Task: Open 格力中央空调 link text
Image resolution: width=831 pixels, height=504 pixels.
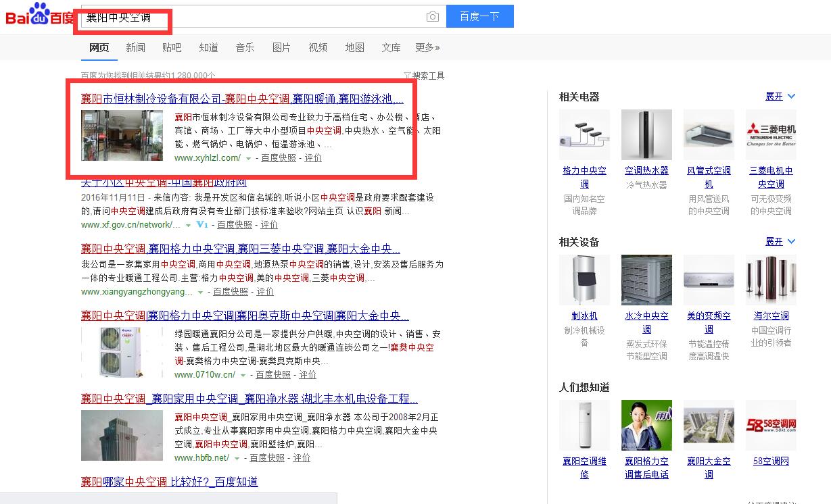Action: tap(584, 178)
